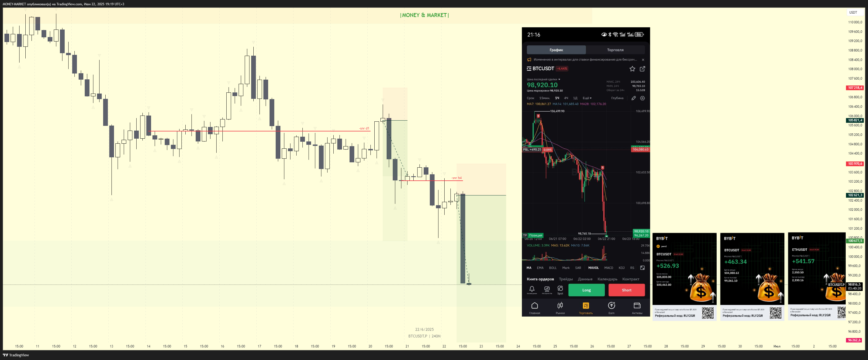
Task: Choose the 15мин. timeframe
Action: point(545,98)
